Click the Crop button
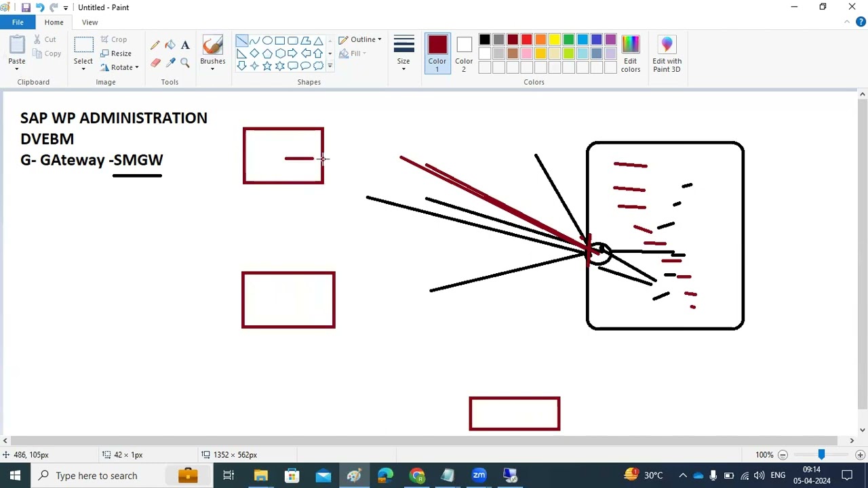Screen dimensions: 868x488 point(114,39)
